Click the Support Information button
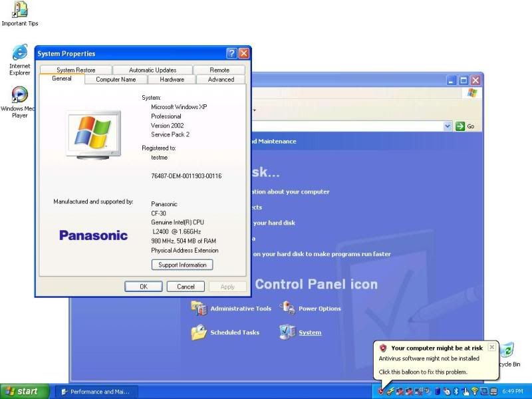 tap(182, 265)
